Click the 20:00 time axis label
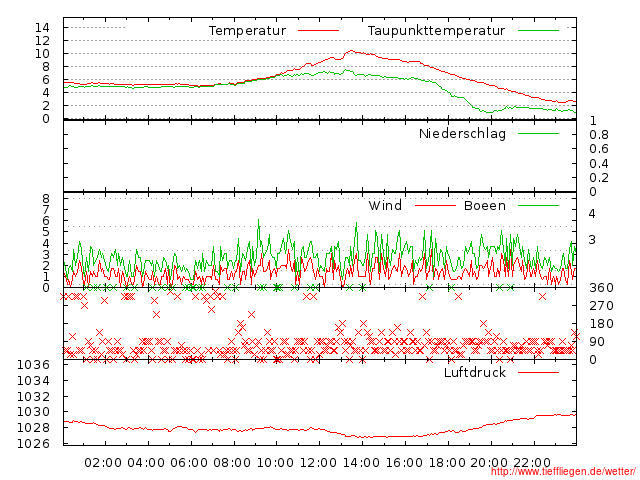The image size is (640, 480). (x=489, y=463)
